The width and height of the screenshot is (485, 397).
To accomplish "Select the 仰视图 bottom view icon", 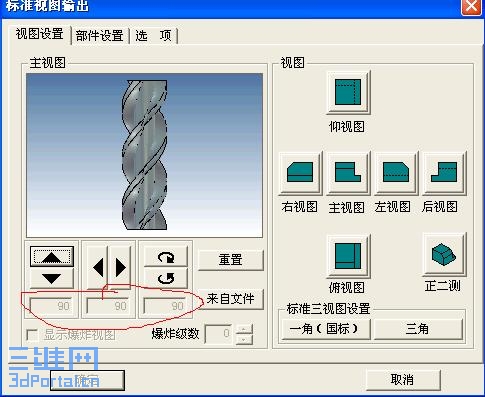I will (348, 92).
